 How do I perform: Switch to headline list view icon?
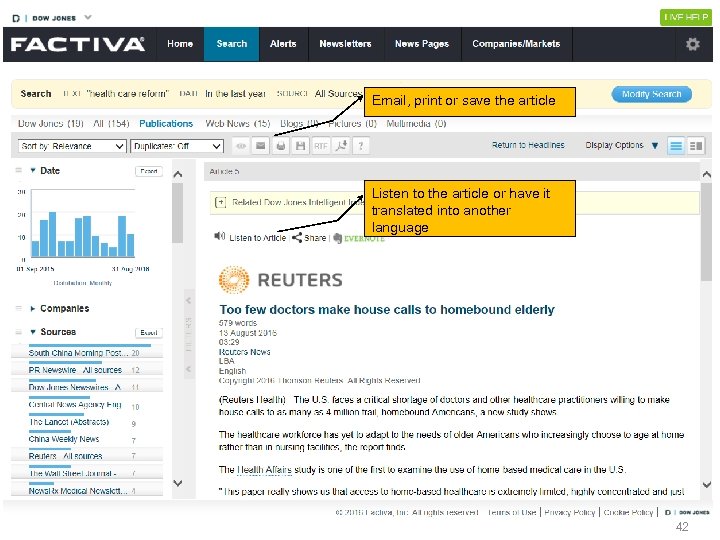pyautogui.click(x=676, y=146)
